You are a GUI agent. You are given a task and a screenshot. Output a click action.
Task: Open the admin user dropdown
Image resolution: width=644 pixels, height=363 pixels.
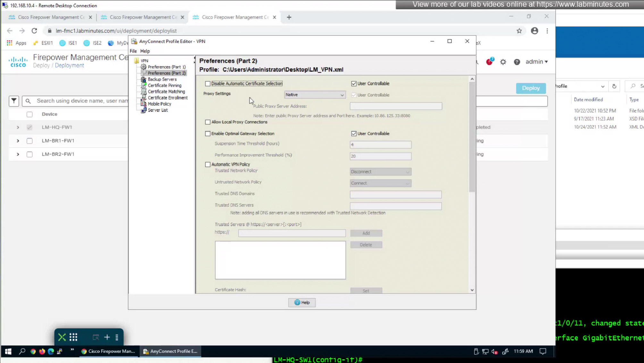(x=536, y=62)
